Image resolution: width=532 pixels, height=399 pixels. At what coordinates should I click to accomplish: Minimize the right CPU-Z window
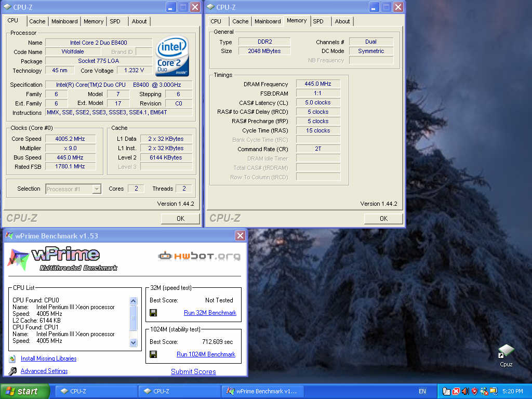(374, 7)
